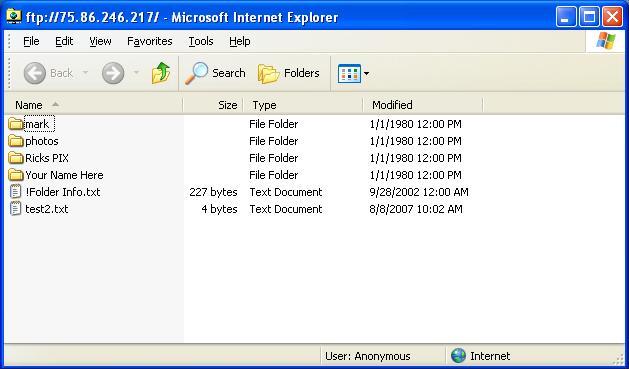
Task: Open the Views icon menu
Action: (x=349, y=73)
